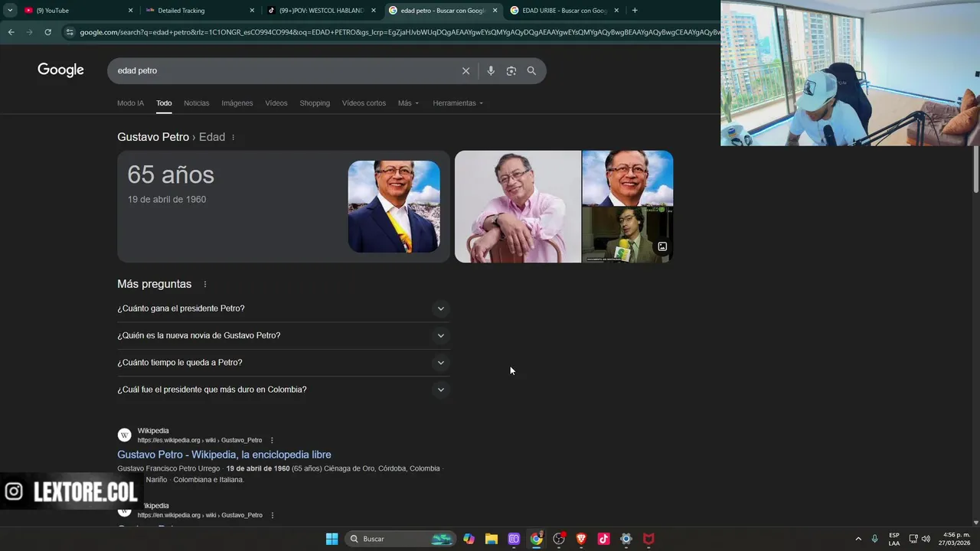Switch to Shopping results tab

(x=315, y=103)
